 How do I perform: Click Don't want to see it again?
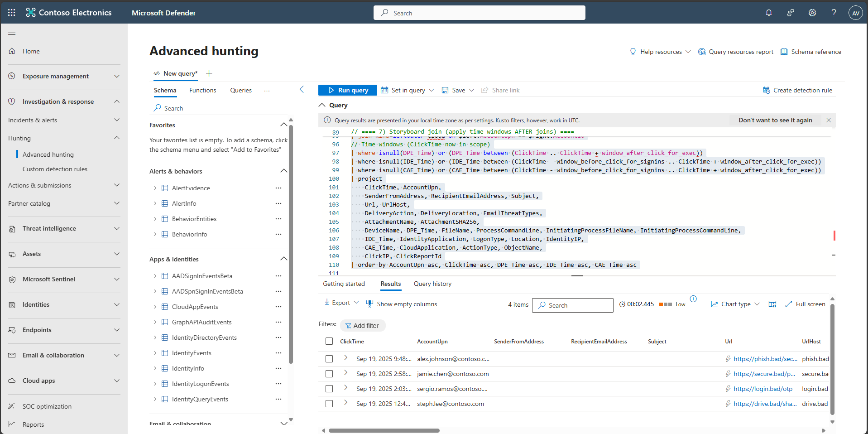click(x=775, y=120)
